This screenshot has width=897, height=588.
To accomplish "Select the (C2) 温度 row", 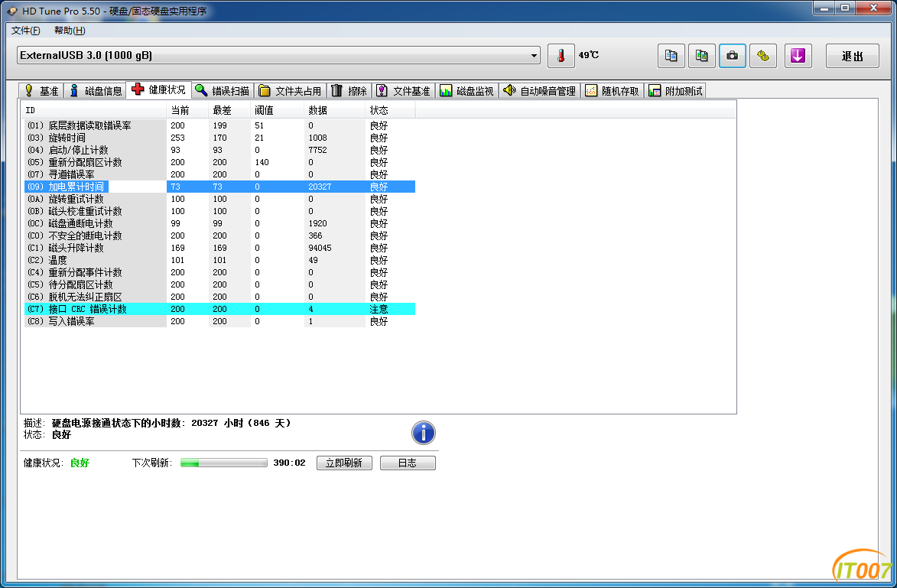I will pyautogui.click(x=219, y=260).
